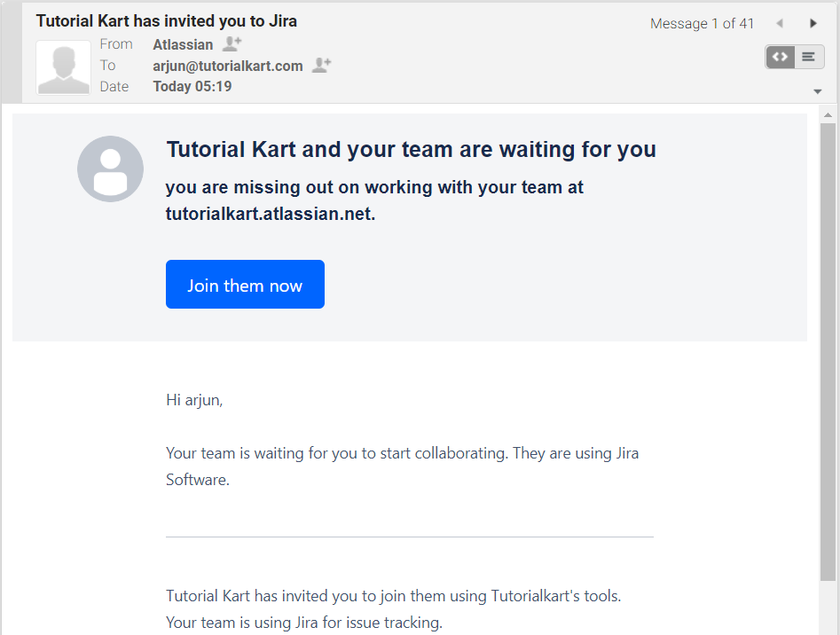Click the arjun@tutorialkart.com recipient address

228,66
